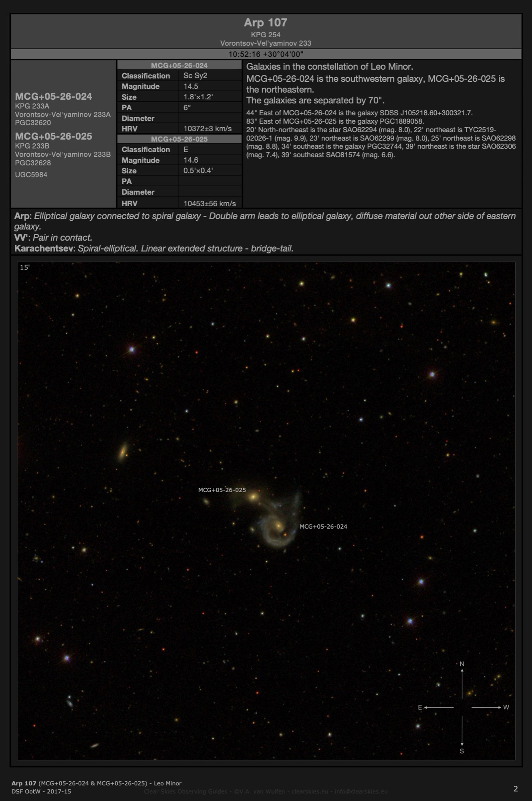Click the Sc Sy2 classification value

195,76
